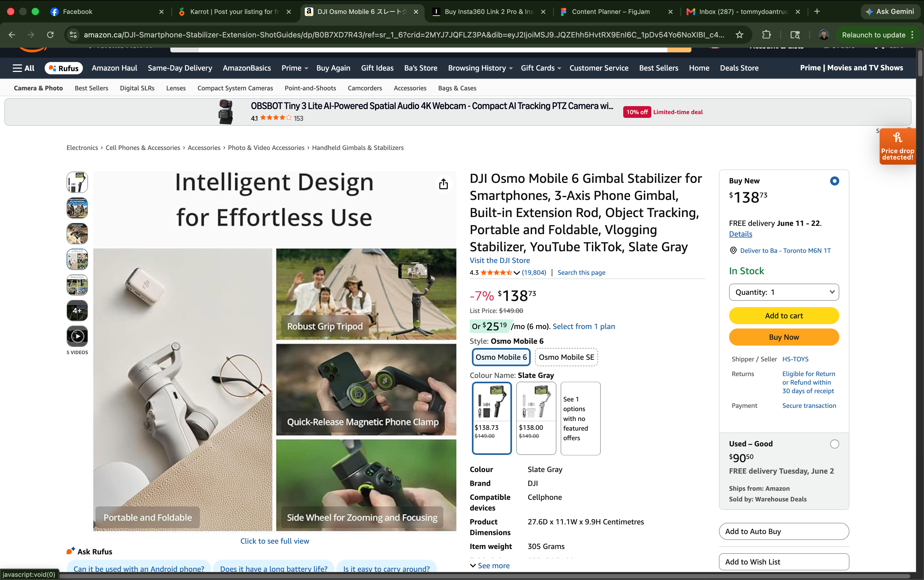
Task: Play the product videos thumbnail
Action: point(77,337)
